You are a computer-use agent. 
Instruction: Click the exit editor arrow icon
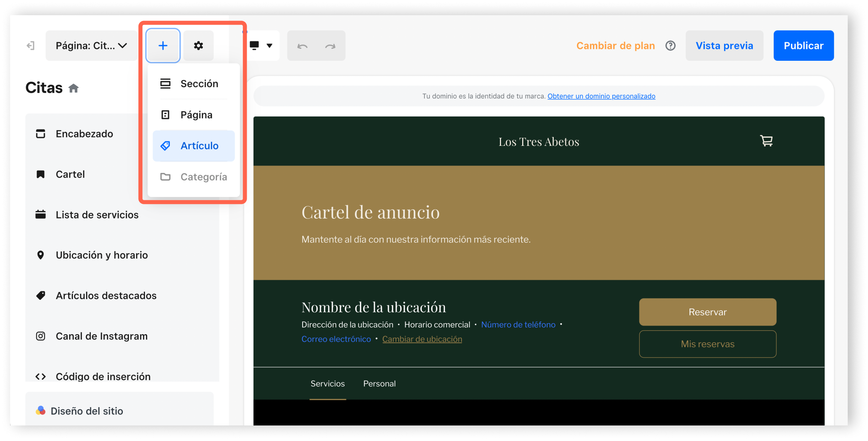tap(30, 46)
